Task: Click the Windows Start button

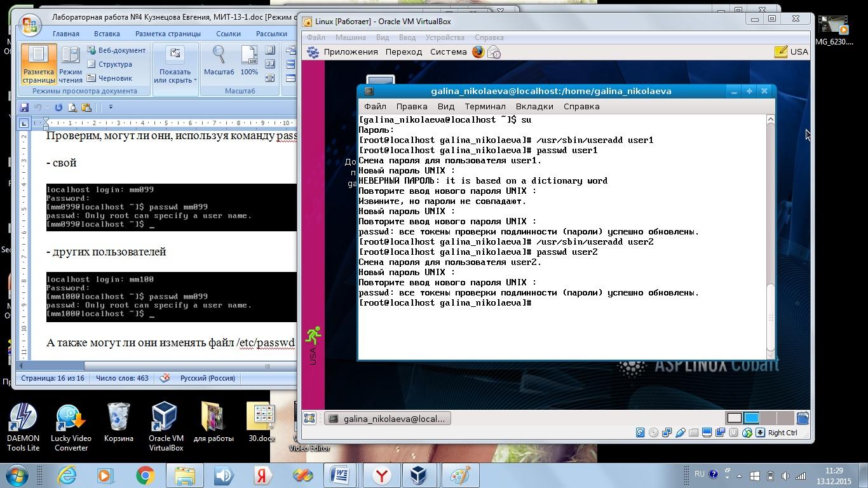Action: click(x=17, y=475)
